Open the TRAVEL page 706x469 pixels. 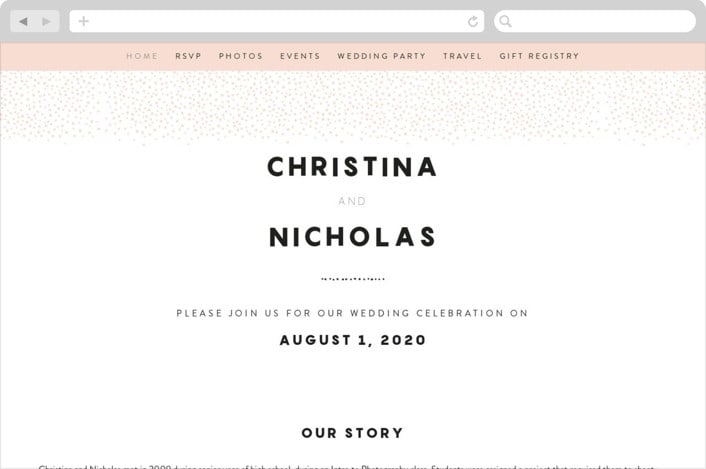(462, 56)
